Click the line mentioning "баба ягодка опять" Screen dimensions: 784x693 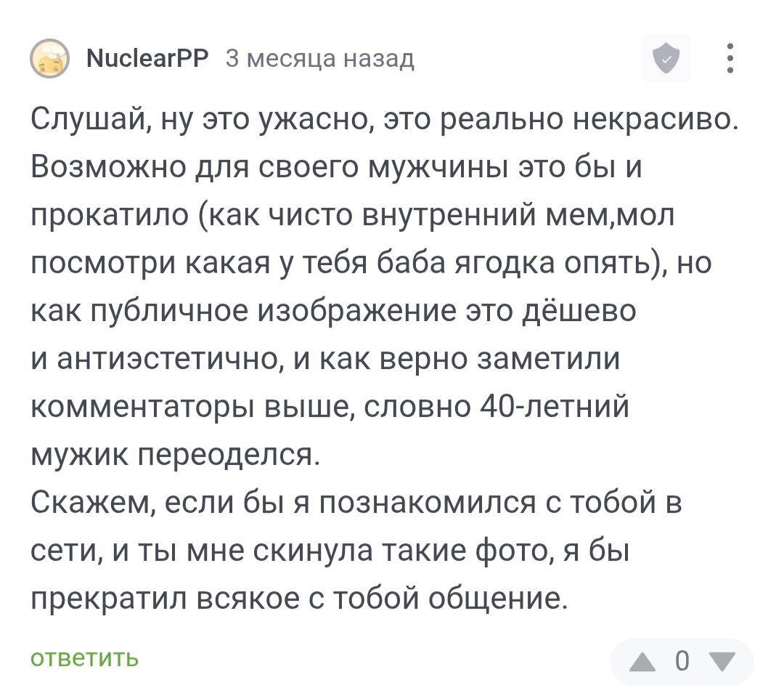(x=371, y=266)
